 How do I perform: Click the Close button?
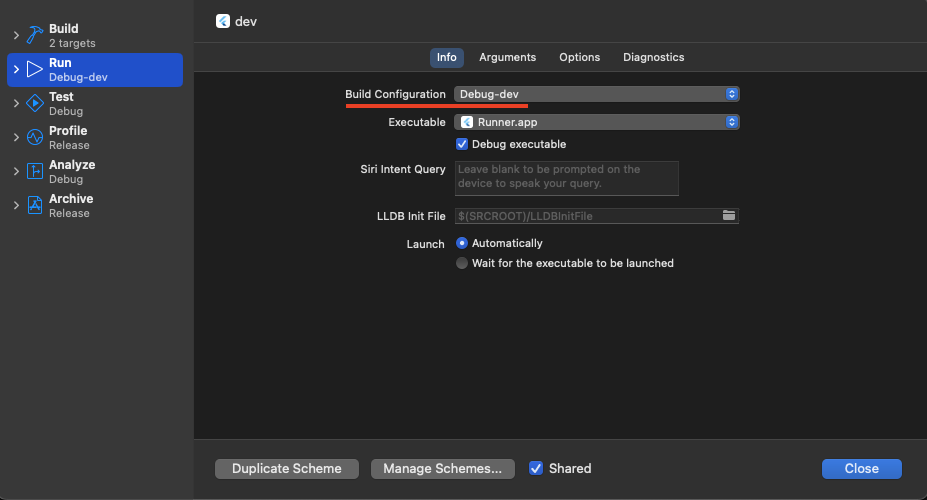coord(861,469)
